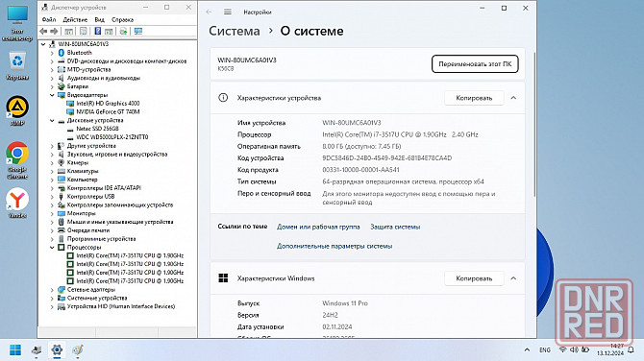Show hidden tray icons chevron
The width and height of the screenshot is (644, 361).
(527, 349)
